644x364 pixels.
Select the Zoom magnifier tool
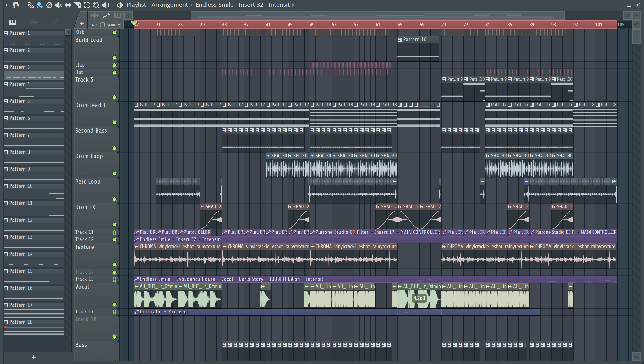(x=96, y=5)
